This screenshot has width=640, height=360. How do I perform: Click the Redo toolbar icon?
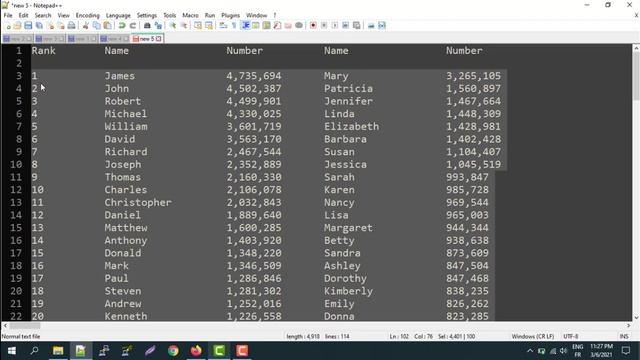[x=133, y=25]
